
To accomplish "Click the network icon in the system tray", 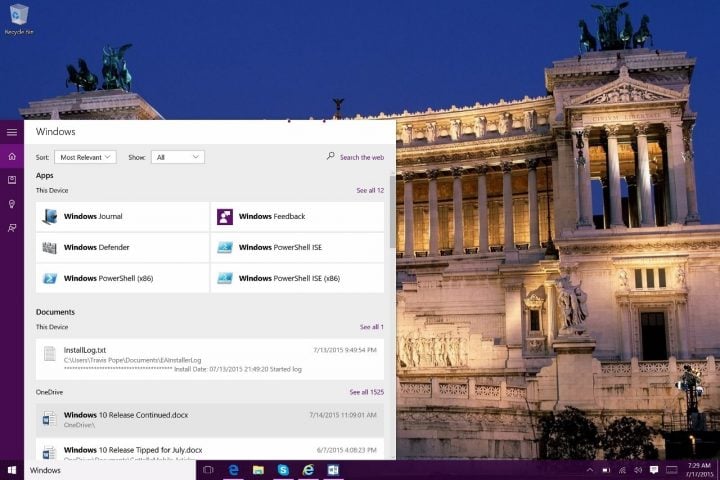I will click(622, 470).
